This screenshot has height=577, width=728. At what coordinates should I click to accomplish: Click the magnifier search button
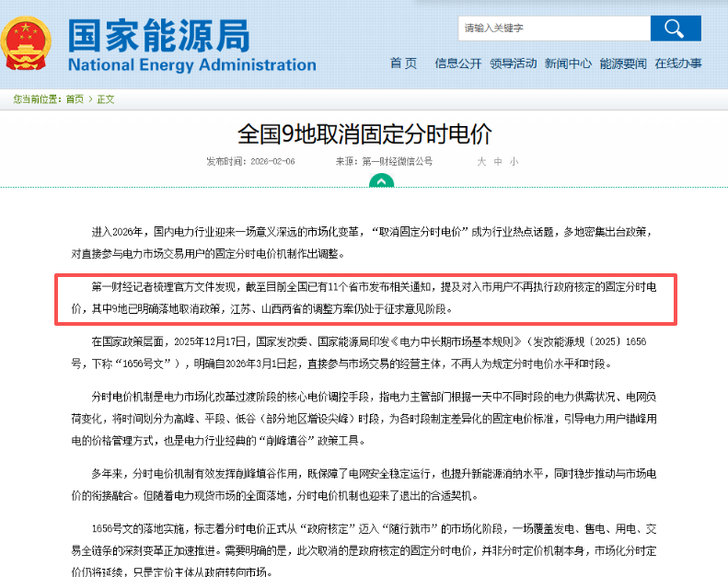(x=675, y=28)
